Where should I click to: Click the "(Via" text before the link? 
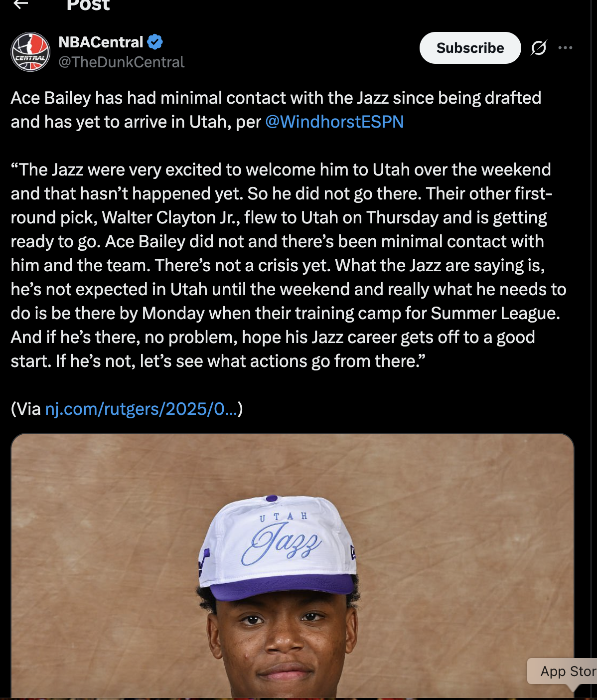[x=26, y=409]
